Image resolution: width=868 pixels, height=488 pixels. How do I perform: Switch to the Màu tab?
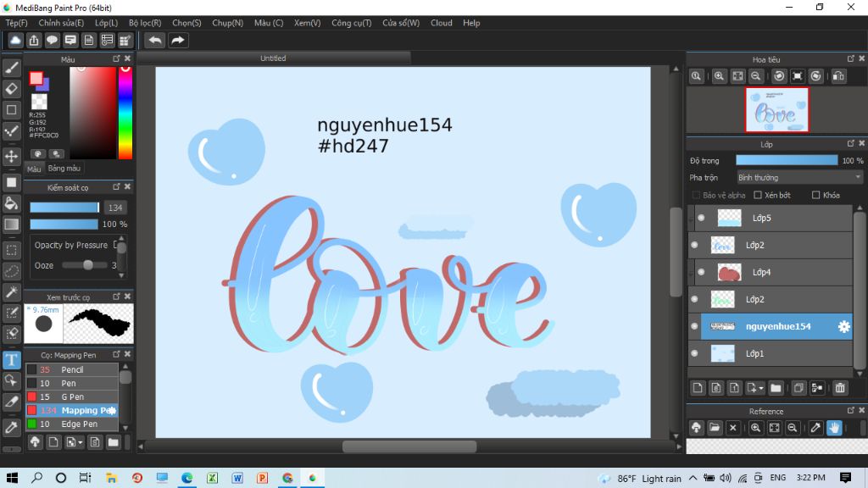[34, 169]
